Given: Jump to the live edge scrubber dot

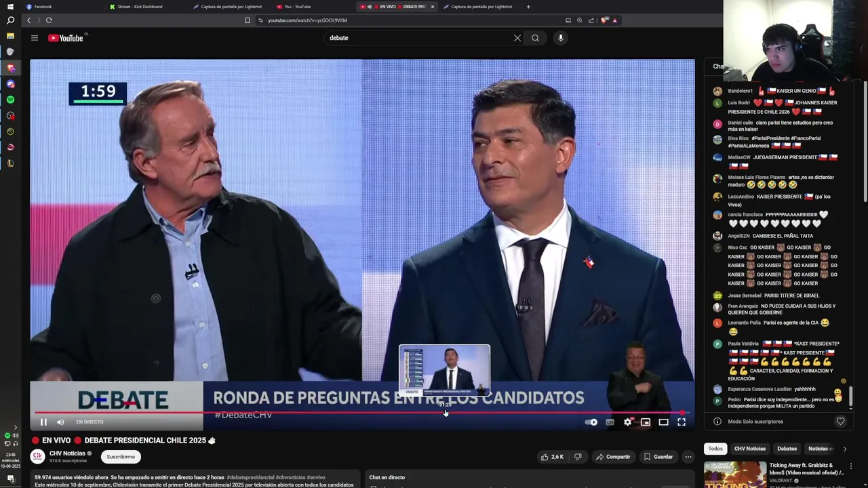Looking at the screenshot, I should 683,412.
